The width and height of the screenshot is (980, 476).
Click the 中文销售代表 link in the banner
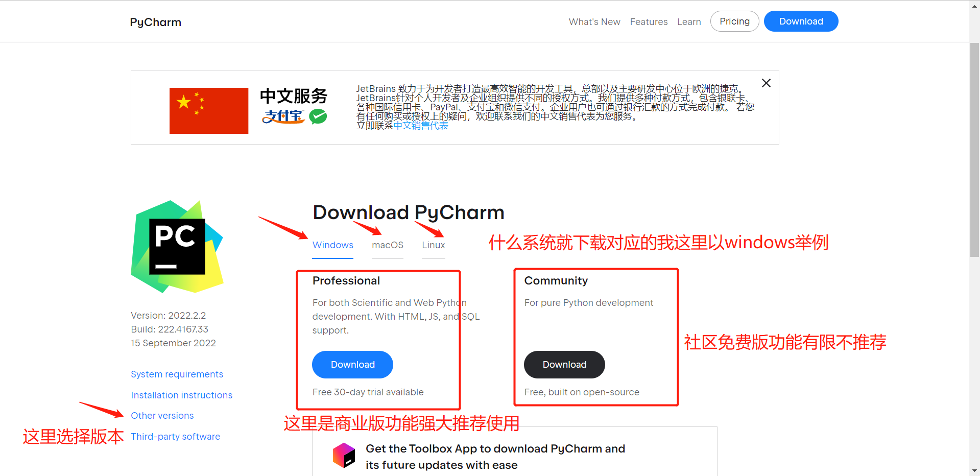pyautogui.click(x=421, y=126)
